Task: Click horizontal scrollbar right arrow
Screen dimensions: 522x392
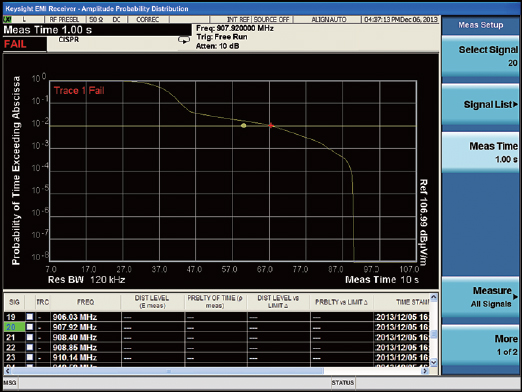Action: pyautogui.click(x=425, y=371)
